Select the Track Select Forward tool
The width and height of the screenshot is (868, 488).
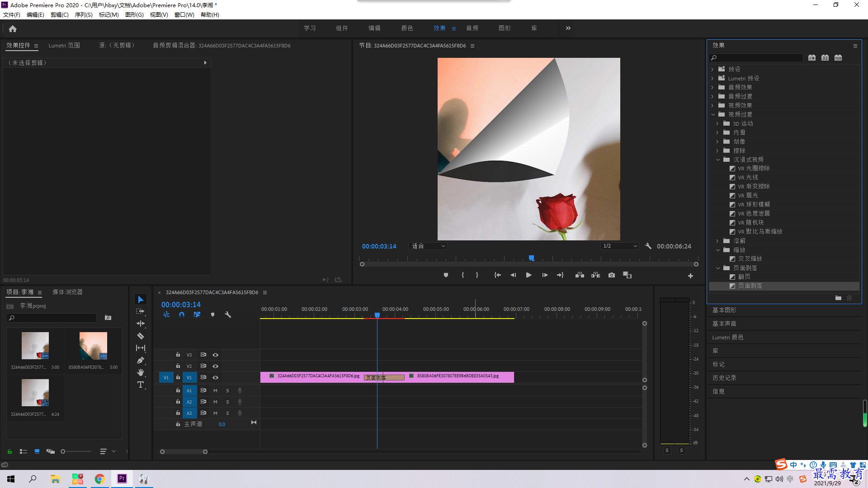[141, 311]
